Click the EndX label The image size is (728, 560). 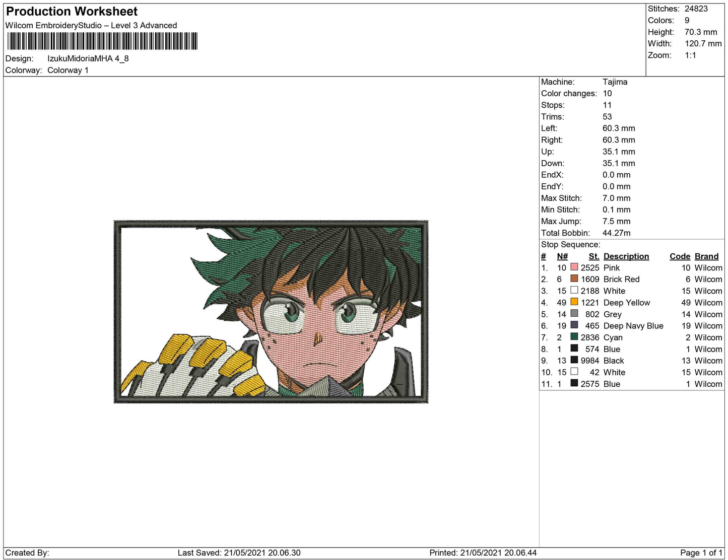point(552,175)
